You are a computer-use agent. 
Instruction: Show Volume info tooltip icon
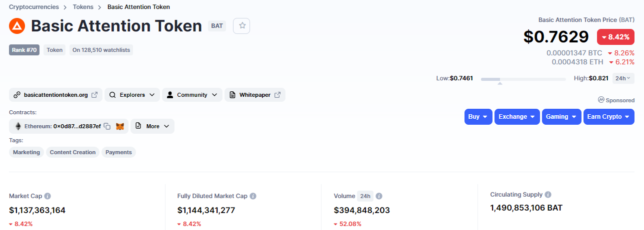(x=379, y=196)
